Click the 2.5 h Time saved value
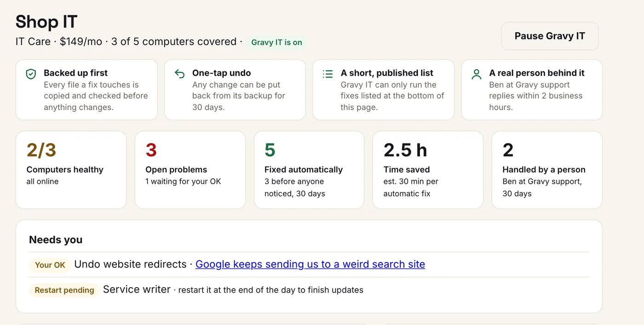 (405, 150)
